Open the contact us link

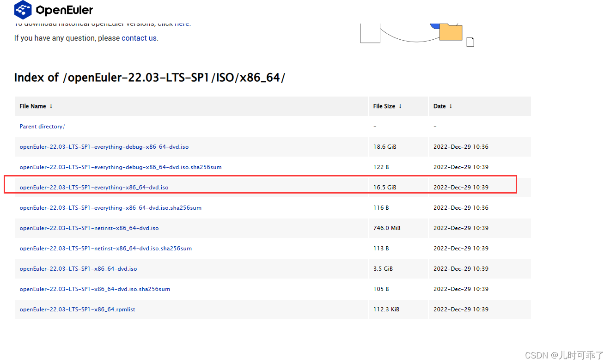(139, 38)
